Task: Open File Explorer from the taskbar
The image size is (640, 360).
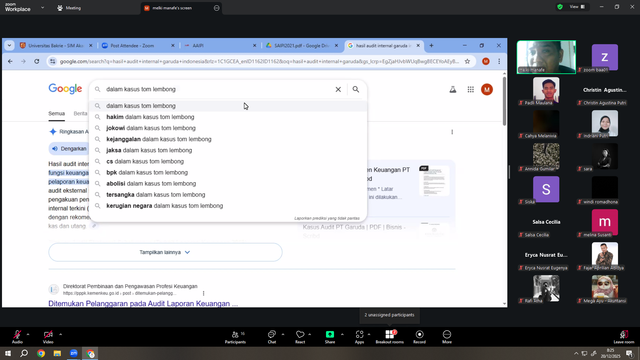Action: 57,353
